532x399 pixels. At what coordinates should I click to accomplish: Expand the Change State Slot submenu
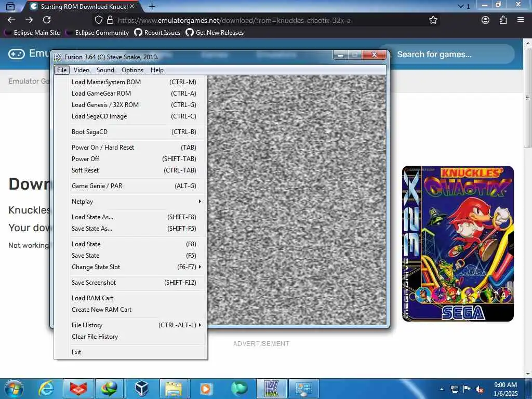pos(130,267)
